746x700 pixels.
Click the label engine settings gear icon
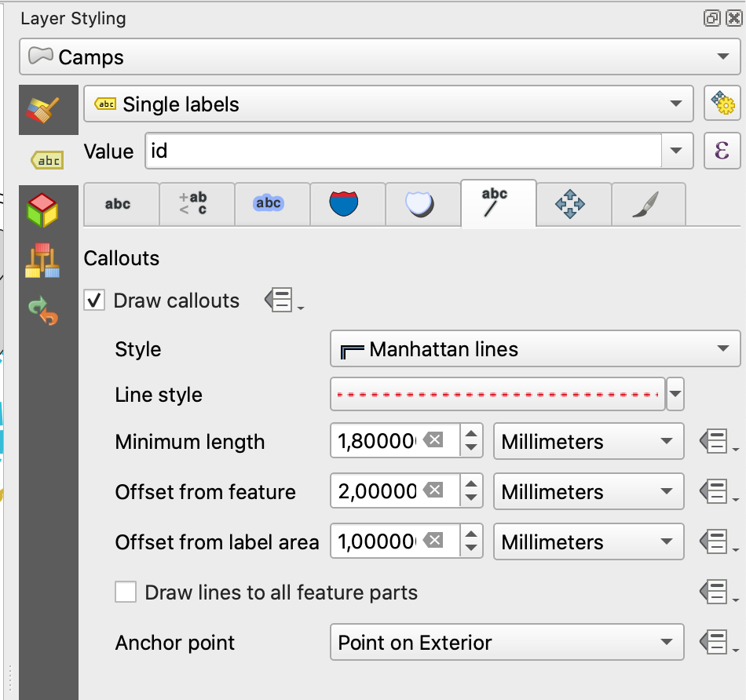point(722,104)
